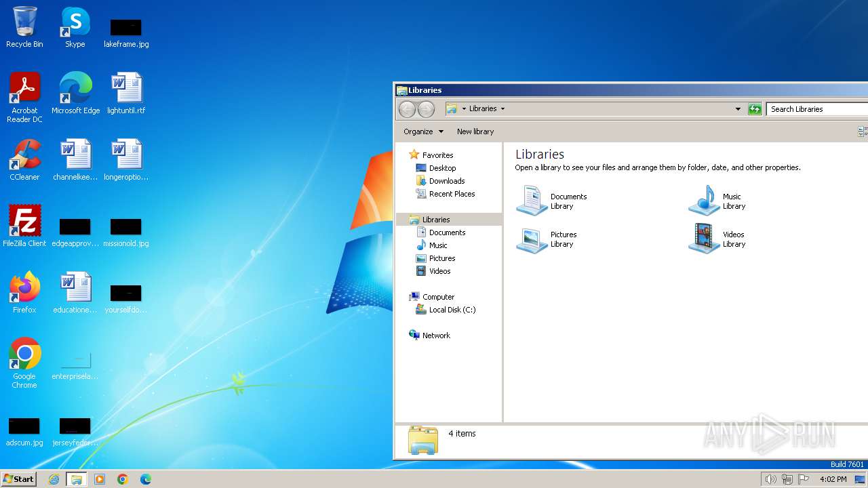Select the jerseyfeder... desktop file
Screen dimensions: 868x488
[75, 430]
